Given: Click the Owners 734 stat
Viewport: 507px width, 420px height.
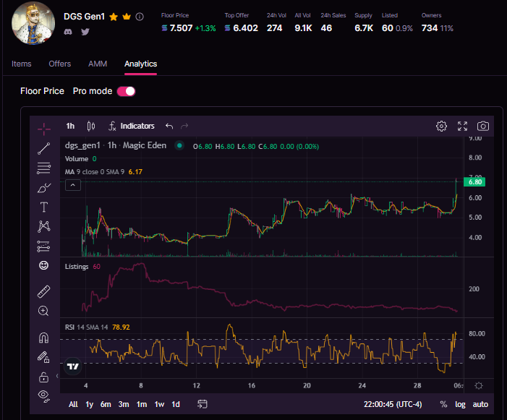Looking at the screenshot, I should pos(437,23).
